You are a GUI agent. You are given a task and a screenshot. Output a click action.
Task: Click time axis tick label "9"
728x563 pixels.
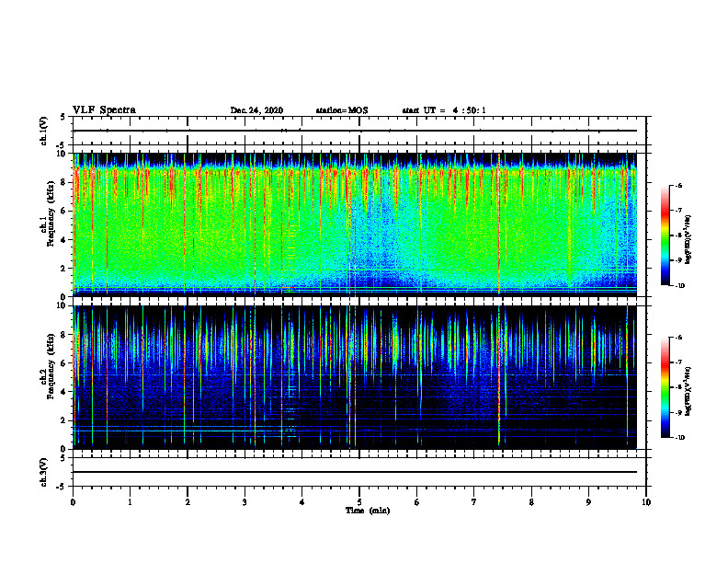(x=588, y=502)
